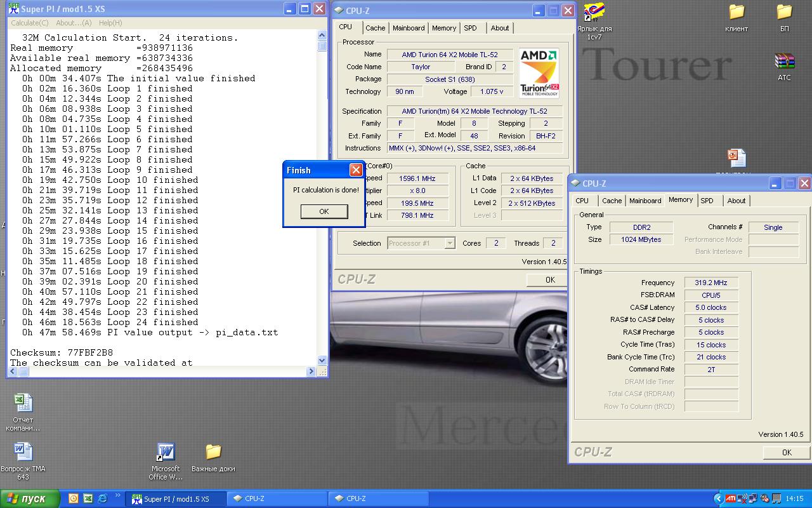Image resolution: width=812 pixels, height=508 pixels.
Task: Open the About menu in Super PI
Action: pos(74,23)
